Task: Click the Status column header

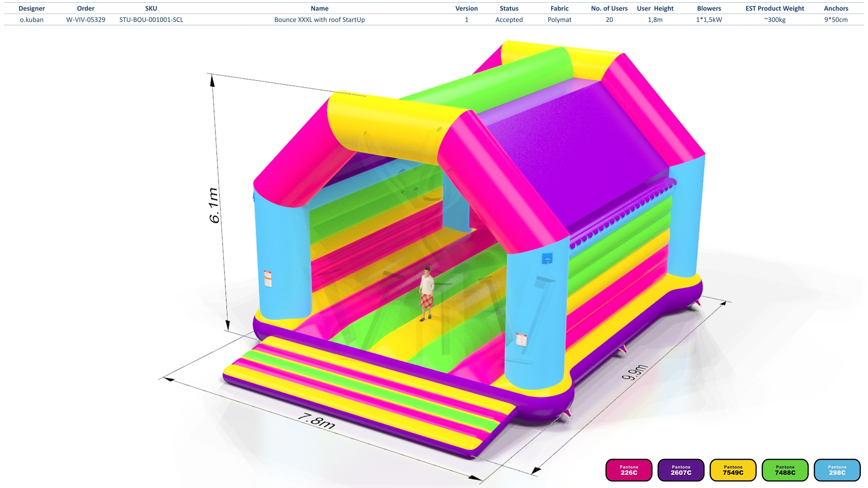Action: 509,8
